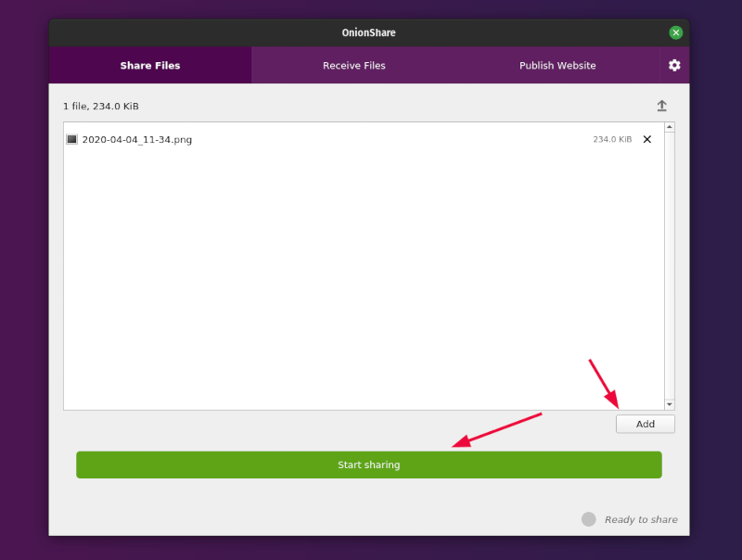742x560 pixels.
Task: Click the gray status indicator circle
Action: 588,519
